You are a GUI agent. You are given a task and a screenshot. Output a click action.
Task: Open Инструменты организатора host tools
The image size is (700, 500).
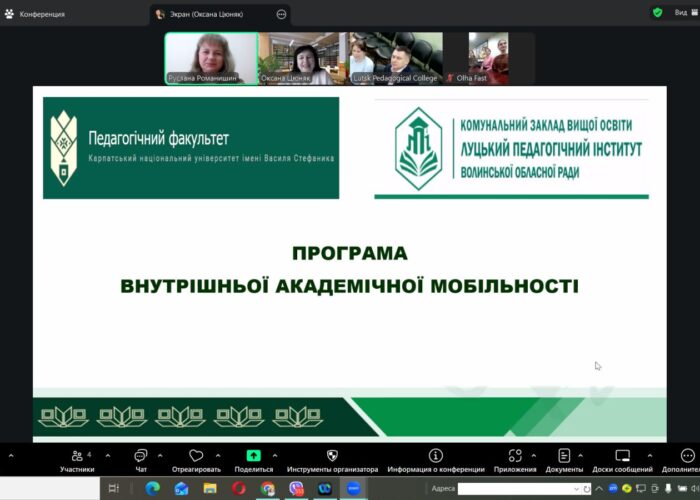(332, 456)
